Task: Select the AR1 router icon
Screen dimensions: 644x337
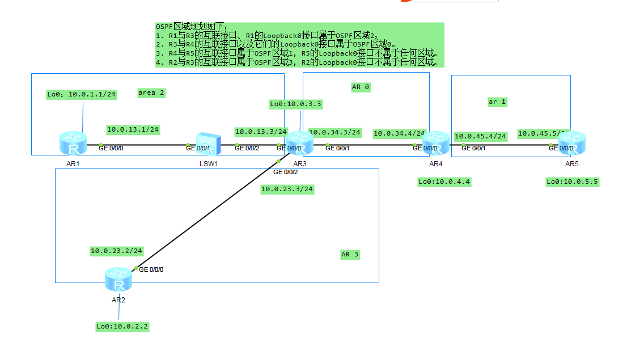Action: [x=73, y=143]
